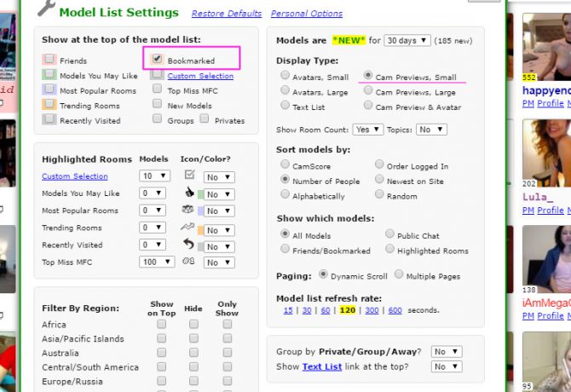Click the crowd icon for Most Popular Rooms
This screenshot has height=392, width=571.
tap(189, 210)
